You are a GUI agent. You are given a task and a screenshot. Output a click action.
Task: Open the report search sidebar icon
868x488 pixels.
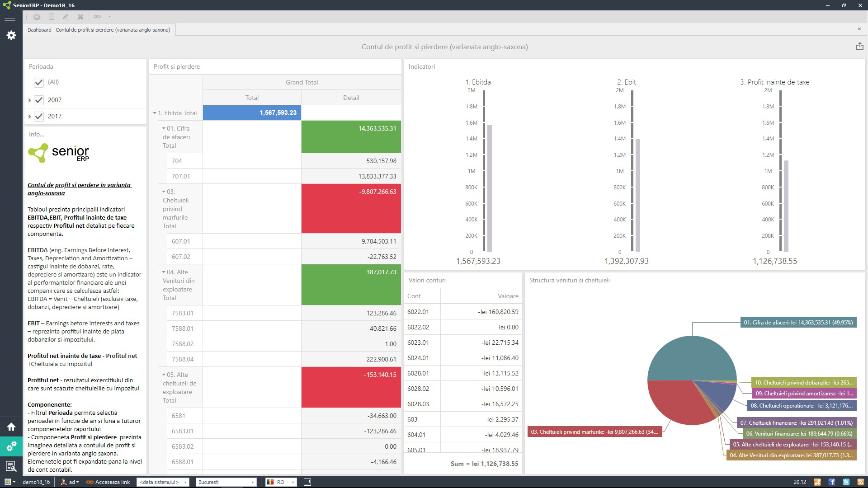click(x=11, y=466)
